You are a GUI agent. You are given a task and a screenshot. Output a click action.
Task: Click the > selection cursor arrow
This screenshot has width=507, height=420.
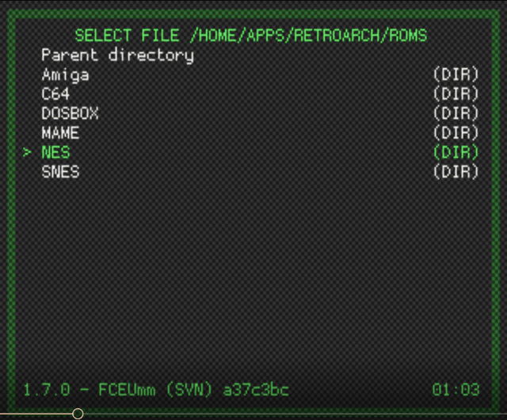tap(28, 152)
